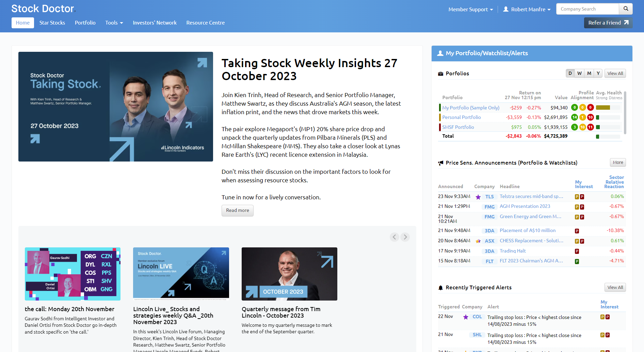Screen dimensions: 644x352
Task: Click View All for Recently Triggered Alerts
Action: (x=615, y=287)
